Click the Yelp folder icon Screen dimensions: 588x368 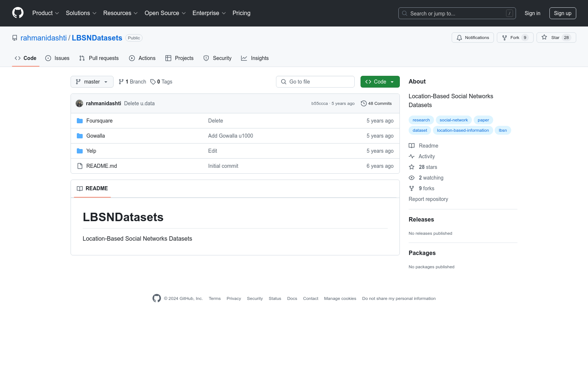click(x=80, y=151)
